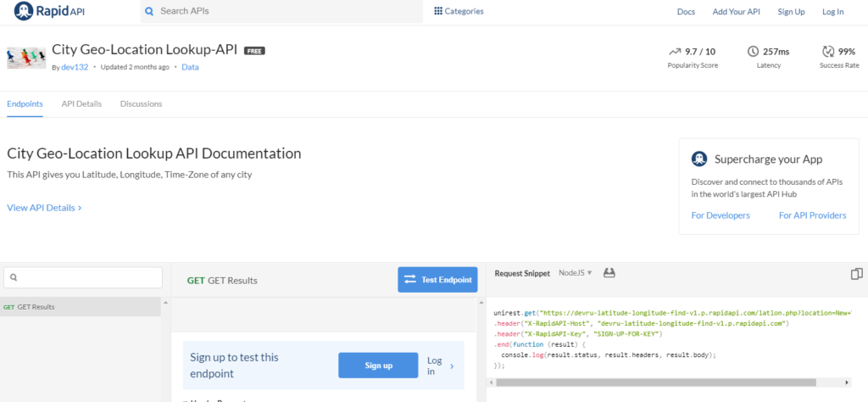Click the search magnifier icon in top bar
Screen dimensions: 868x402
coord(149,11)
